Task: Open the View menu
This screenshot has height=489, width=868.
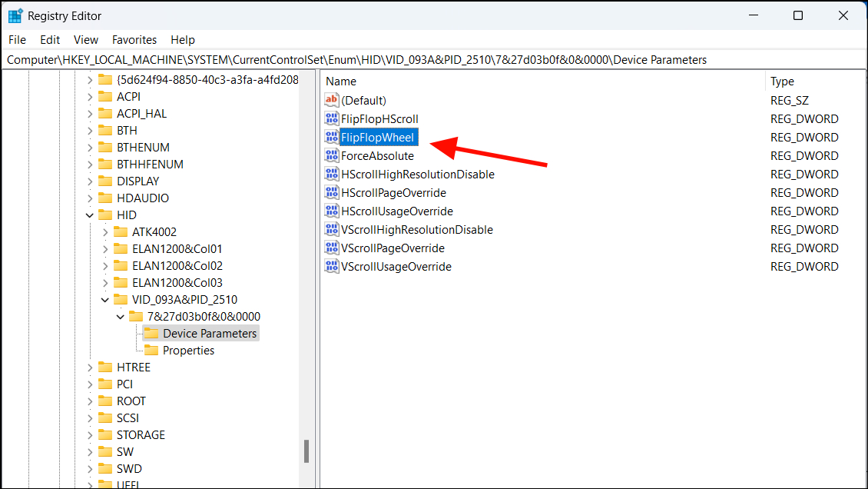Action: [x=86, y=39]
